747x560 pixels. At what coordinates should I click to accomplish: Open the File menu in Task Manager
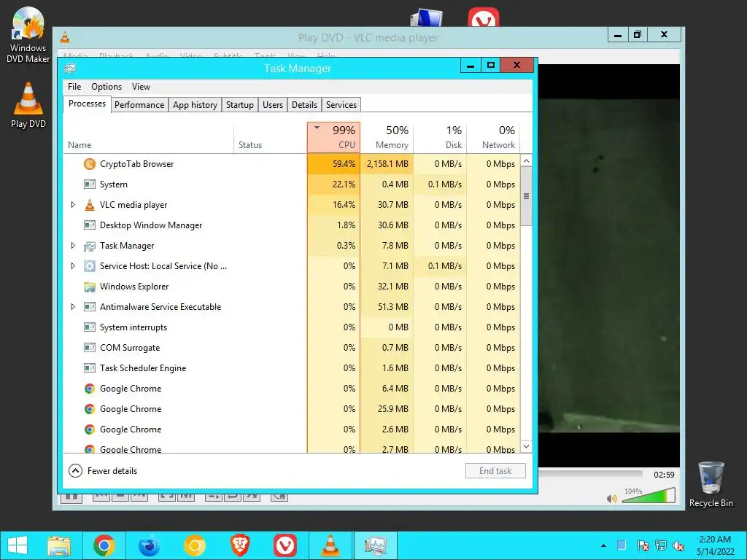click(74, 87)
